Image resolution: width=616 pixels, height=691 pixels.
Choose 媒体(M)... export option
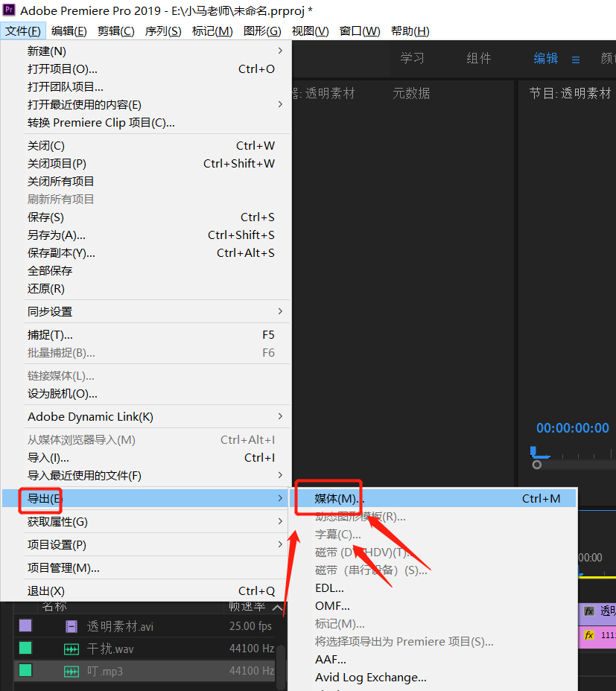click(433, 498)
